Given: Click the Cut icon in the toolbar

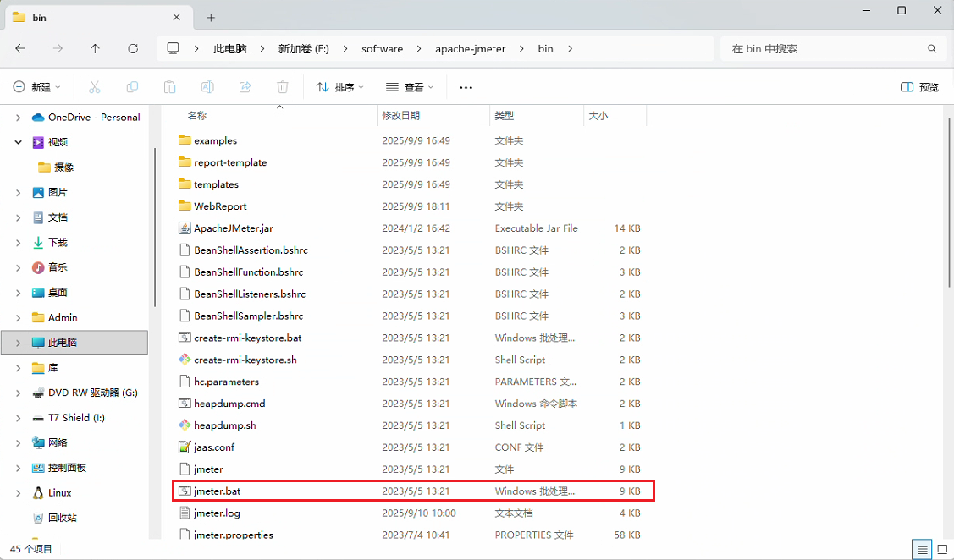Looking at the screenshot, I should point(95,86).
